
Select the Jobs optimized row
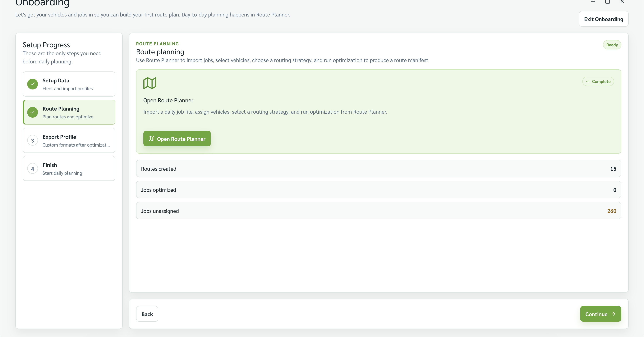pos(379,190)
